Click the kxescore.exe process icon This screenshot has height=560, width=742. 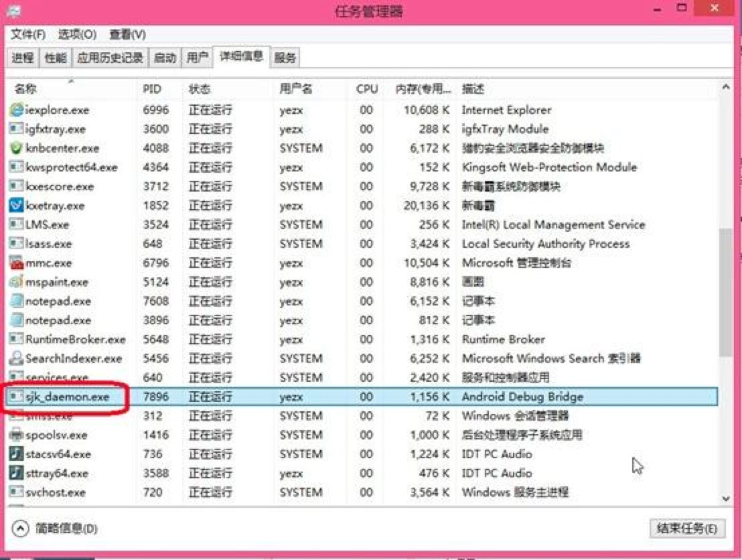click(x=17, y=186)
